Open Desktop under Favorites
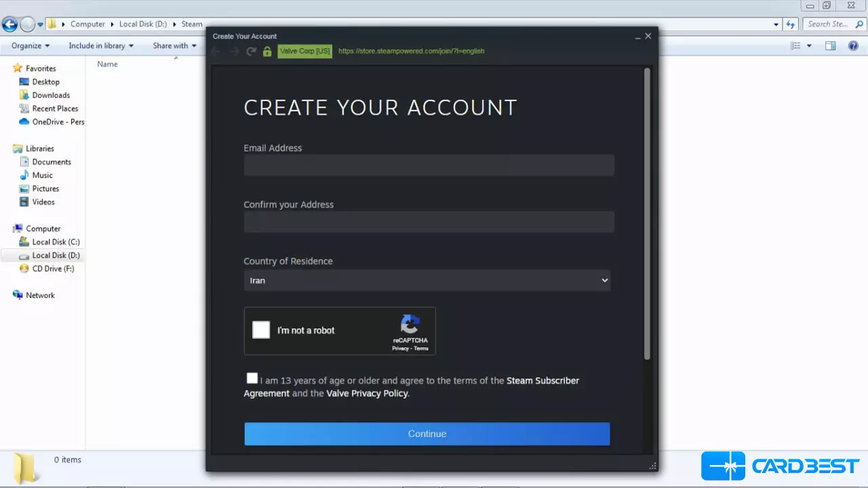 coord(45,81)
